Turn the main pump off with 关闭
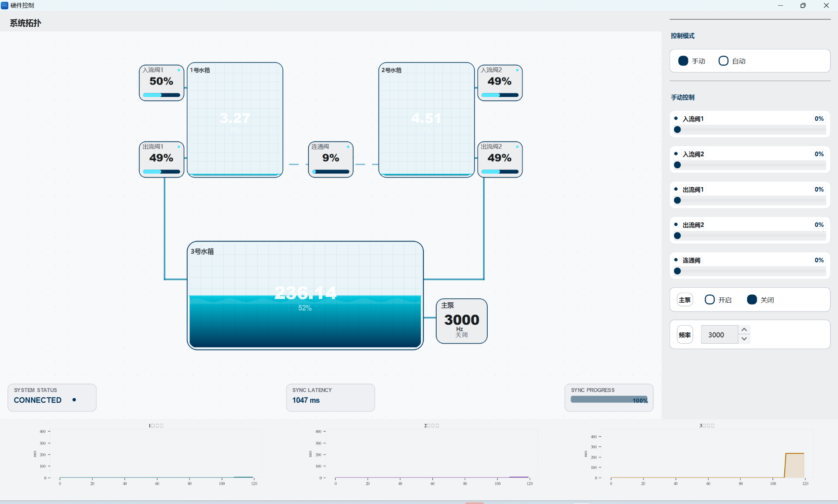 (760, 300)
